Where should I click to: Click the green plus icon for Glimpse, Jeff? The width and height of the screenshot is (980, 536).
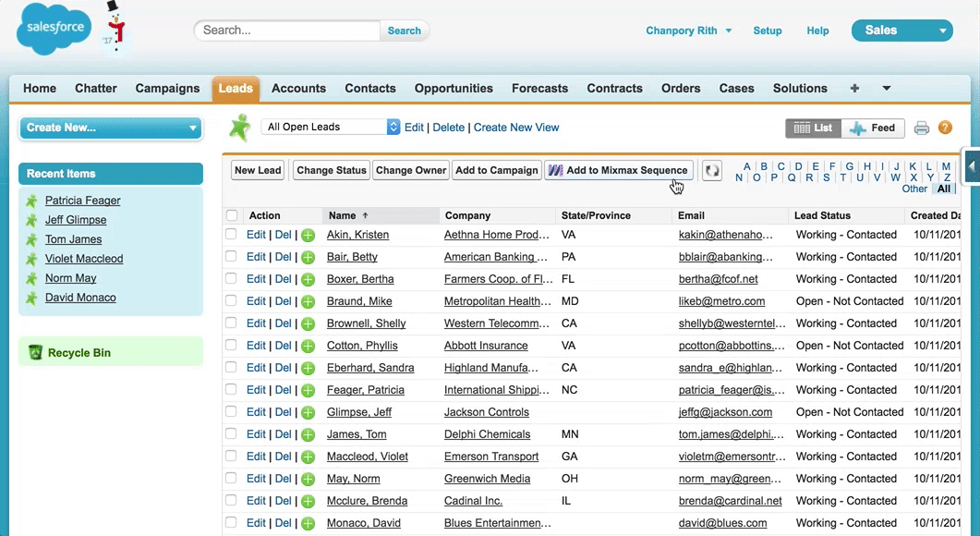pos(308,412)
